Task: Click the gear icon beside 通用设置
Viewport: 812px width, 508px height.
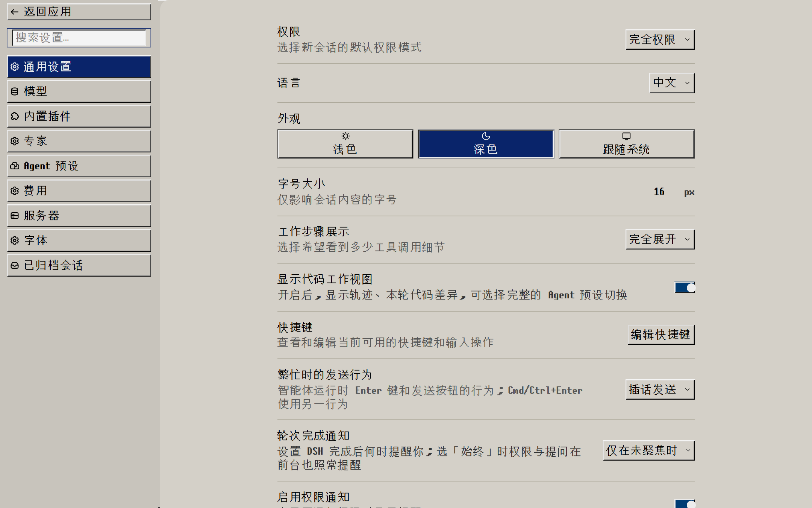Action: click(15, 67)
